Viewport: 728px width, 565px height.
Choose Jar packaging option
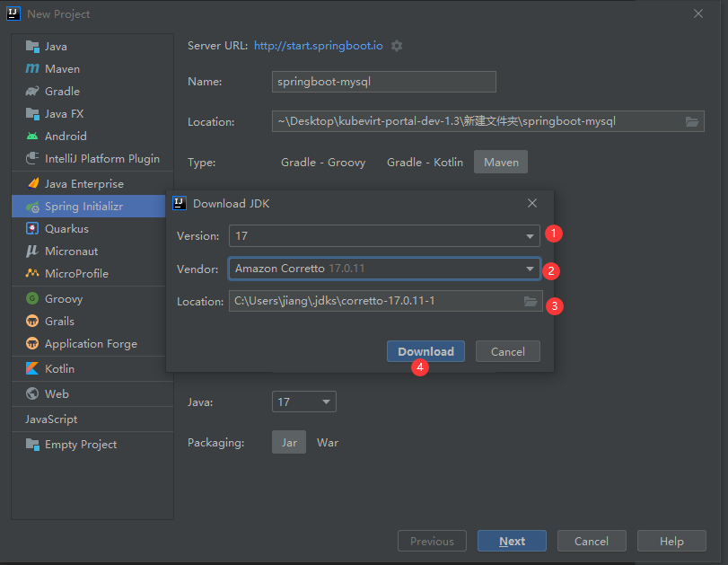[x=289, y=442]
